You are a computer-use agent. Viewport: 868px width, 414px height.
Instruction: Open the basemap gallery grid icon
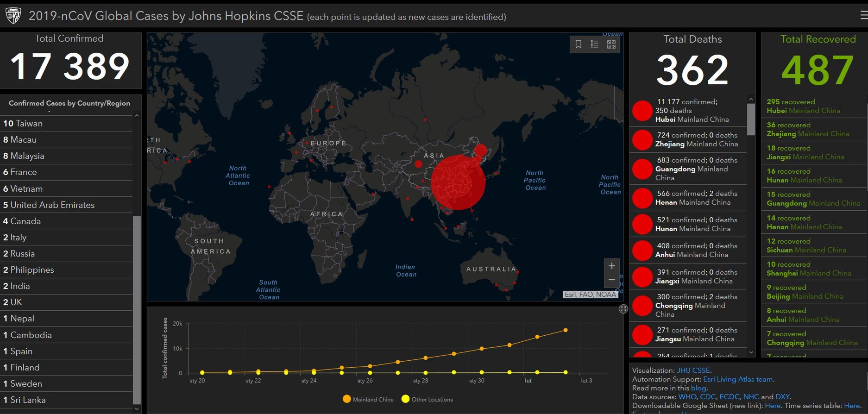(611, 44)
